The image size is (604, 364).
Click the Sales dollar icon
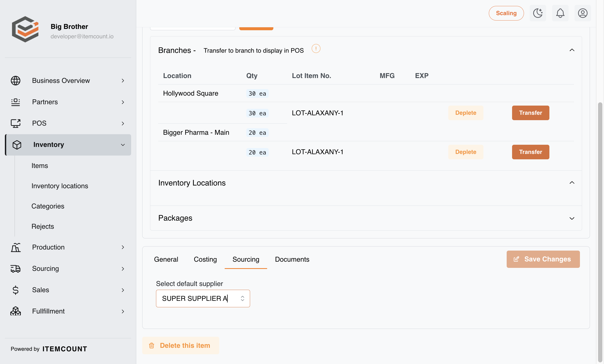click(16, 290)
